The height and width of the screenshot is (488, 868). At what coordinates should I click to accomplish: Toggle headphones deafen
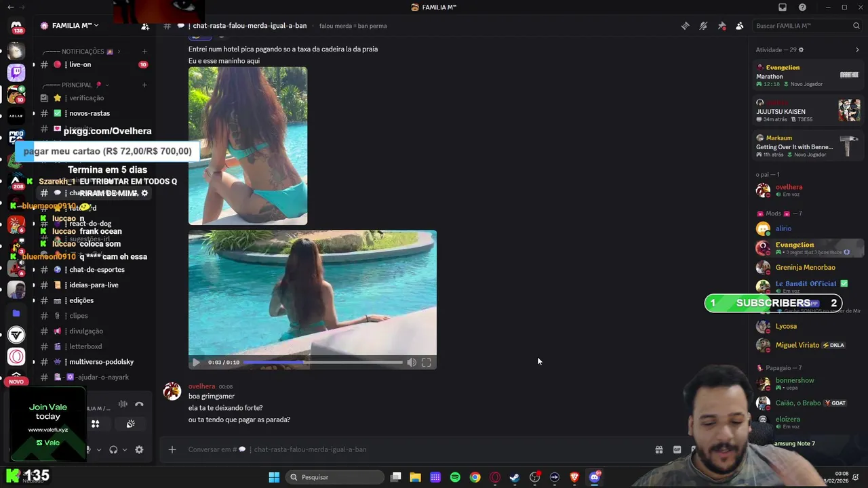tap(113, 449)
